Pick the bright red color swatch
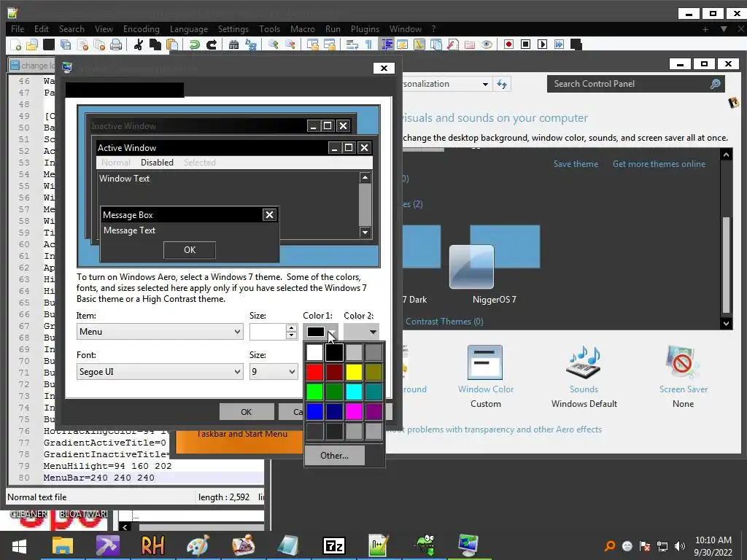Screen dimensions: 747x560 315,372
